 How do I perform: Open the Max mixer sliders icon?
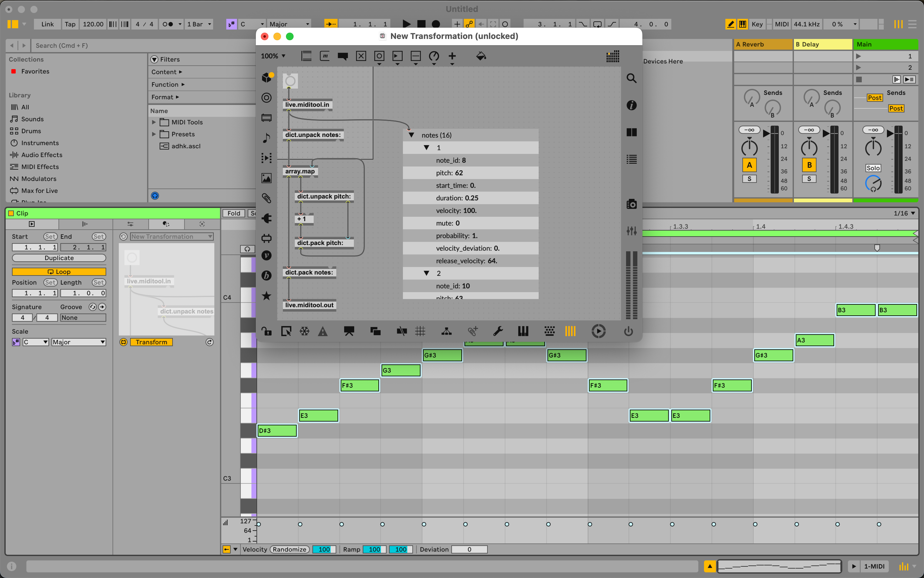pos(631,231)
